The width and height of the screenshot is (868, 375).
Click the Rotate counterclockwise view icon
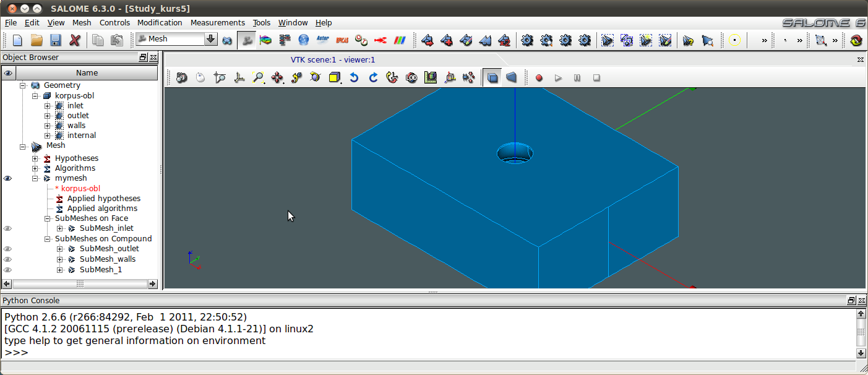[354, 78]
